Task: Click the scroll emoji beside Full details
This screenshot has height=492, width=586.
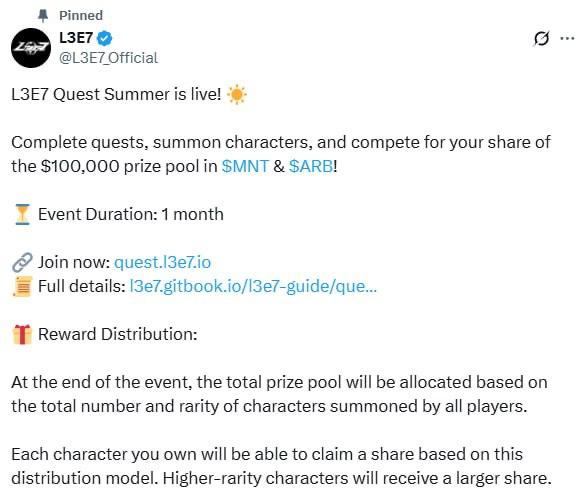Action: click(x=22, y=286)
